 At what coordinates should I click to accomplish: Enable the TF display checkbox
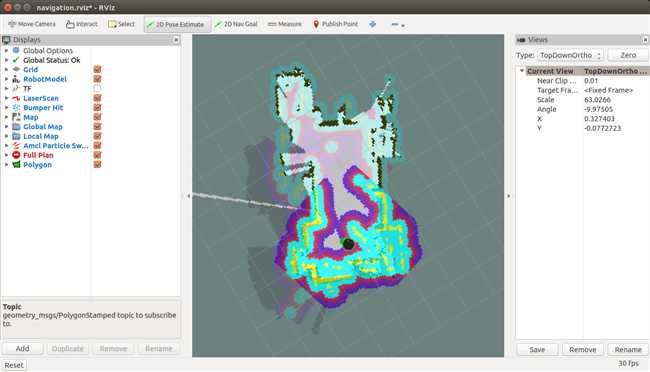pyautogui.click(x=97, y=88)
